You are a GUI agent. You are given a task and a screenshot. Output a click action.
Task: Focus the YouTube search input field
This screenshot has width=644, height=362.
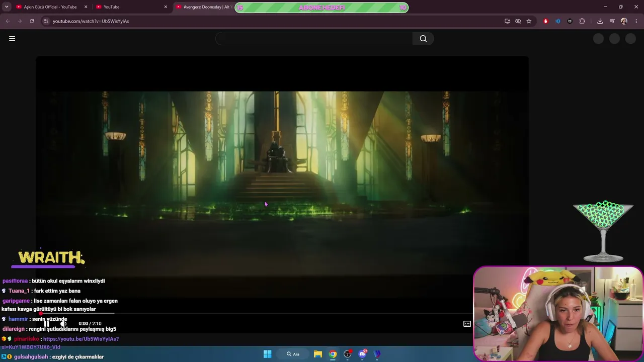coord(314,39)
